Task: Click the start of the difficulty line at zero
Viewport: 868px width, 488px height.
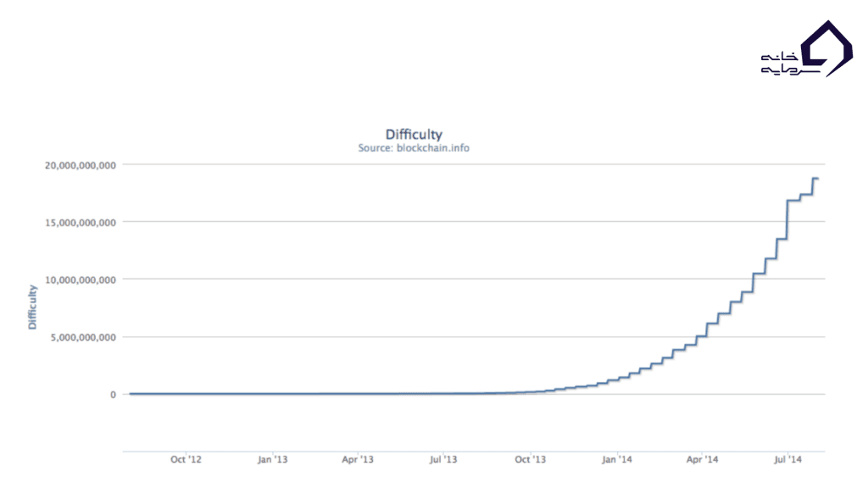Action: point(130,394)
